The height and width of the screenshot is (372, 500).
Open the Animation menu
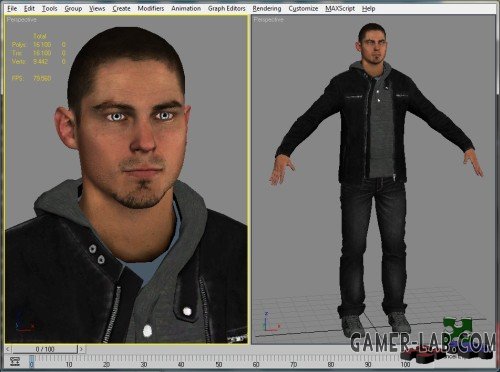point(186,8)
